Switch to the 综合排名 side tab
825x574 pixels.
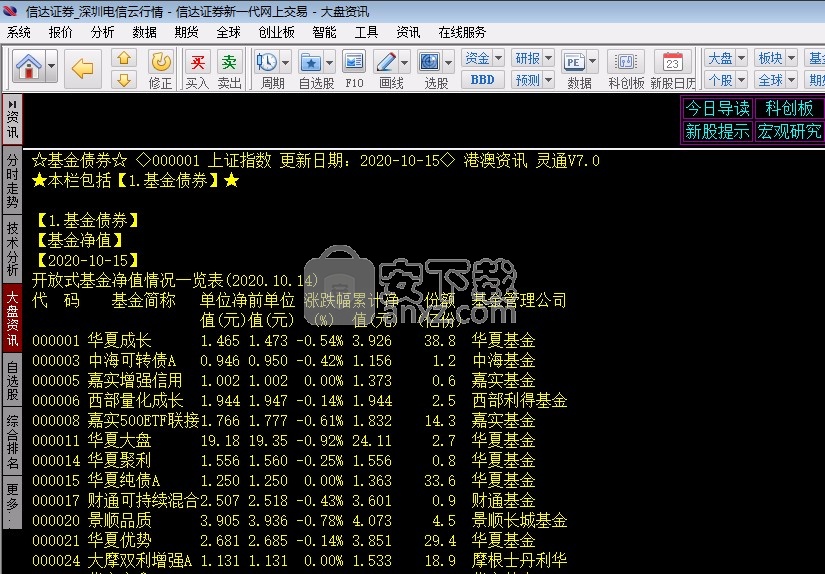click(13, 442)
